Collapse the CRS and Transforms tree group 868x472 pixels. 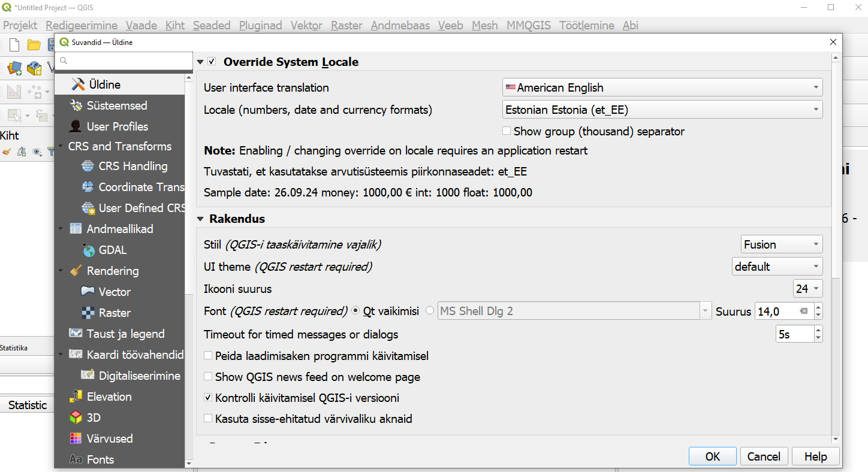(61, 146)
